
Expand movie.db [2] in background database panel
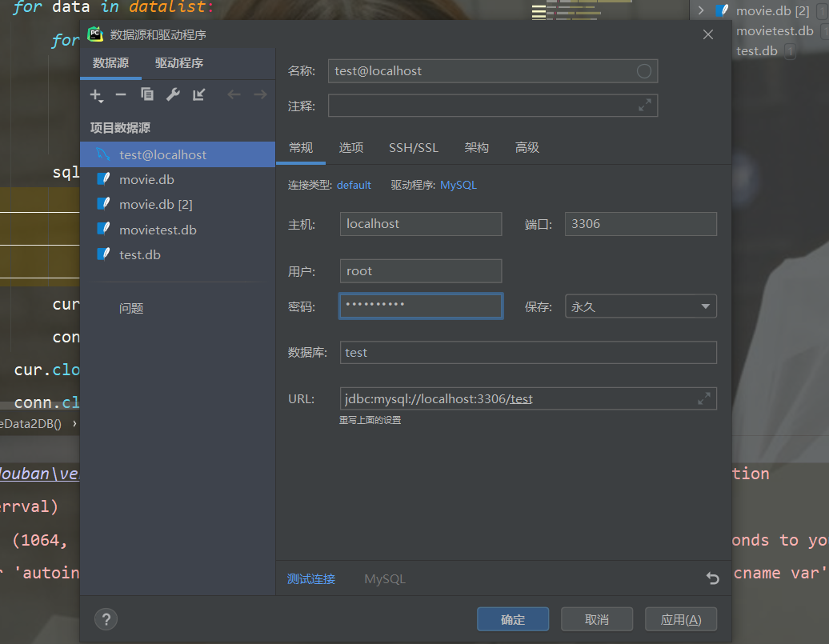(x=701, y=10)
